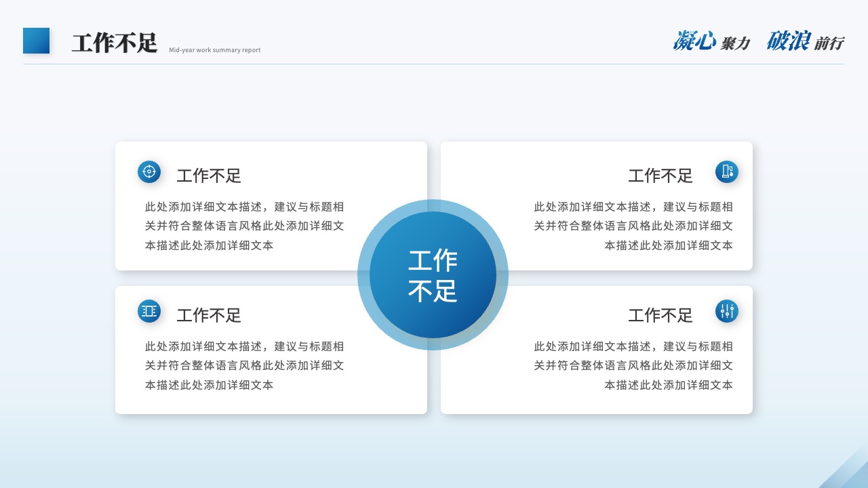
Task: Select the 工作不足 heading beside mobile device icon
Action: coord(660,176)
